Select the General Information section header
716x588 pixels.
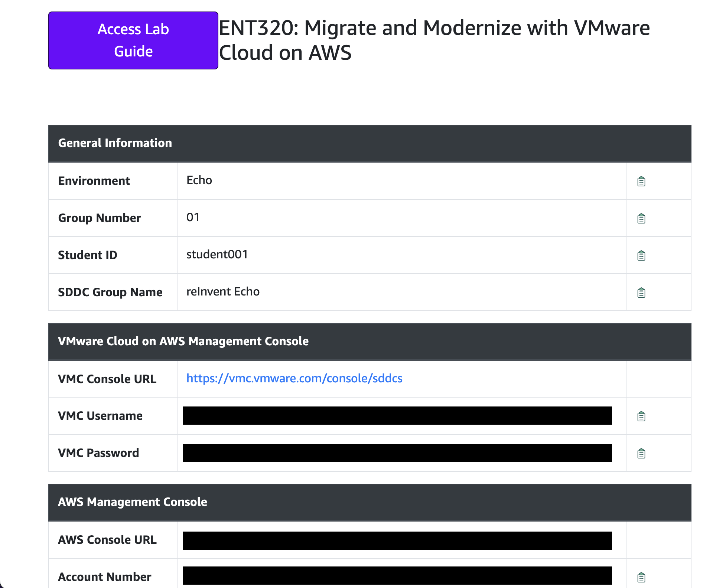click(115, 143)
